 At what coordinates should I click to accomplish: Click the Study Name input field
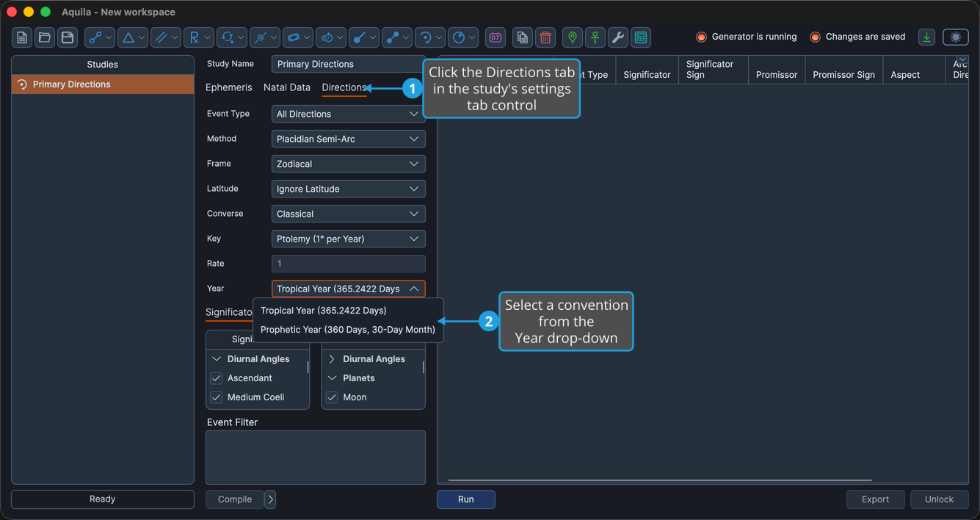pos(348,64)
